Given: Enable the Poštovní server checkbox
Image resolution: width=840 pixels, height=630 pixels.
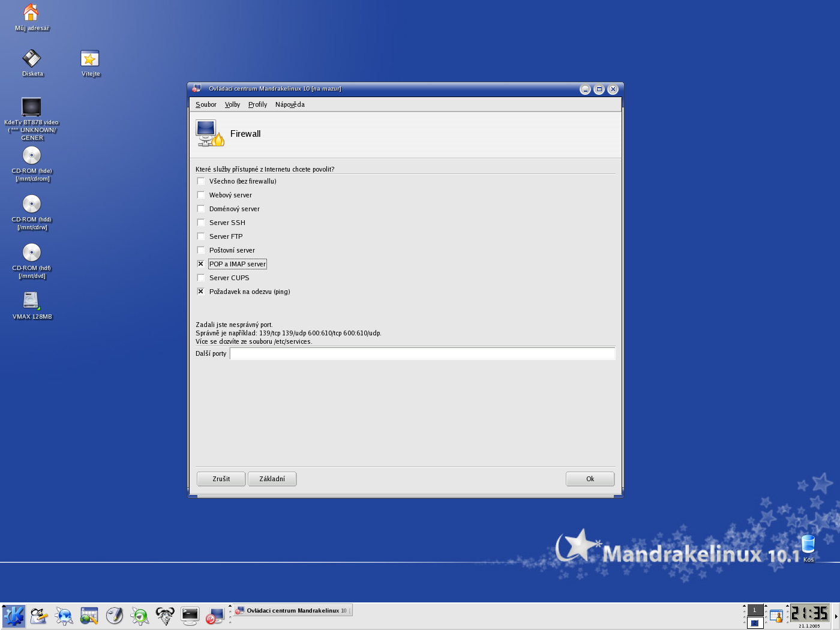Looking at the screenshot, I should [x=201, y=250].
